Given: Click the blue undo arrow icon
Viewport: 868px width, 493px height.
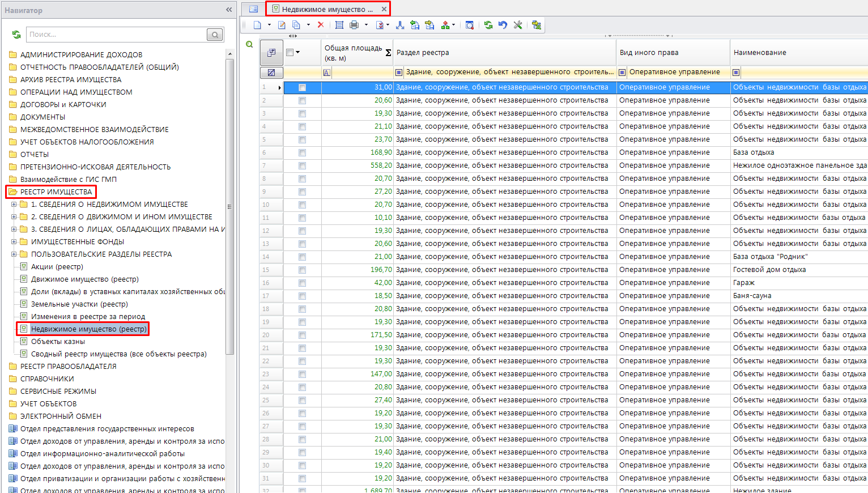Looking at the screenshot, I should click(503, 25).
